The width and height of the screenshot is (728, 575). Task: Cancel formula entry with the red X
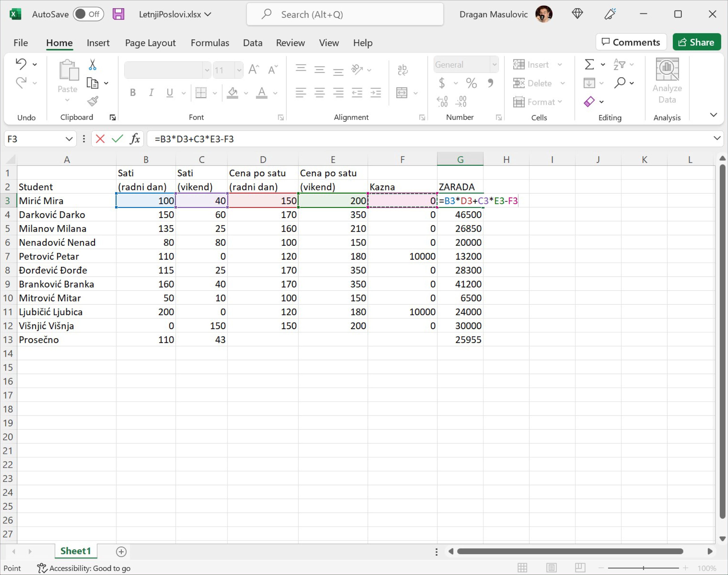point(100,139)
